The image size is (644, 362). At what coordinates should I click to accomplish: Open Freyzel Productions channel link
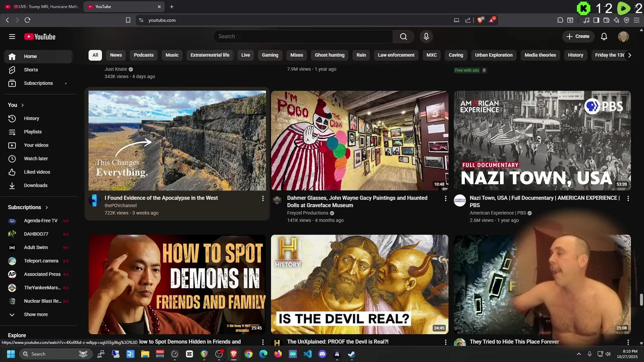pyautogui.click(x=307, y=213)
